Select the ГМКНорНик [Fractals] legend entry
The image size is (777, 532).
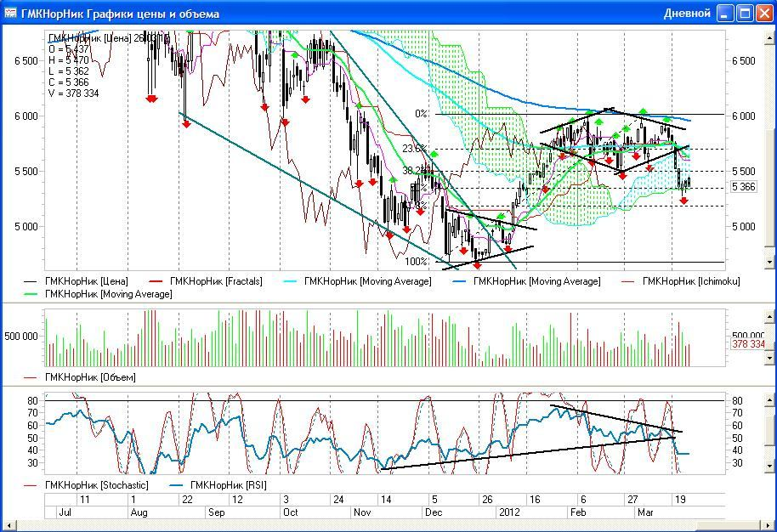206,281
